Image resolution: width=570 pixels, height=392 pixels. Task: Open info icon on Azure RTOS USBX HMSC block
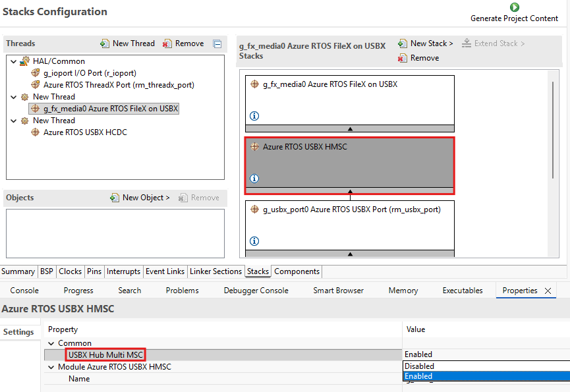254,179
